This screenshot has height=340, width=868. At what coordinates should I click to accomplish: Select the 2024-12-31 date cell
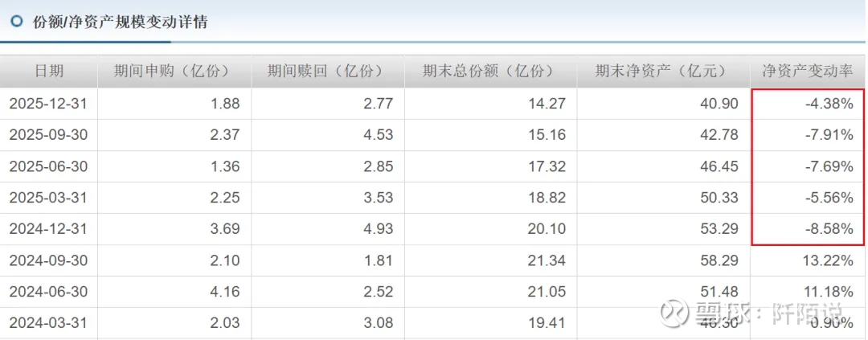[48, 229]
